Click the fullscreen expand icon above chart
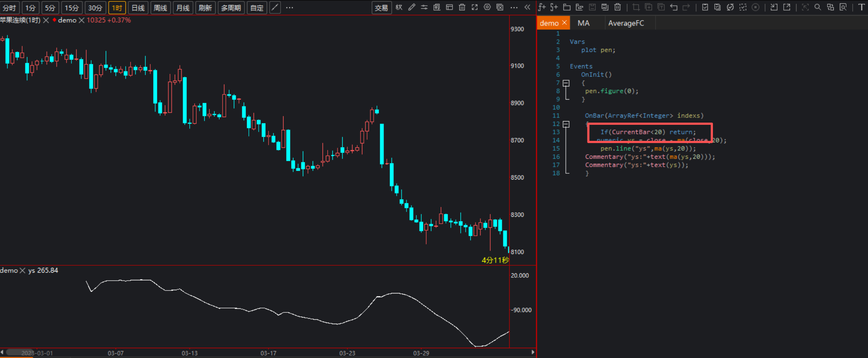This screenshot has width=868, height=358. [474, 7]
